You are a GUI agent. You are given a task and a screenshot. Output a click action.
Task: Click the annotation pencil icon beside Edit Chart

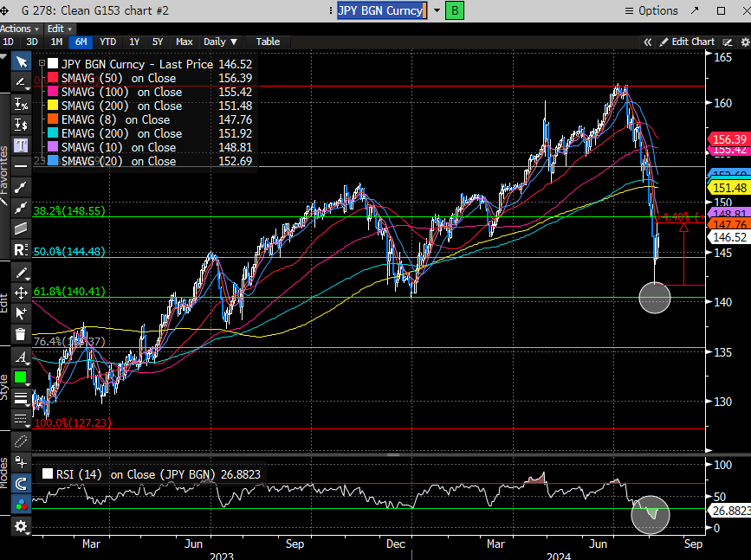(x=728, y=42)
